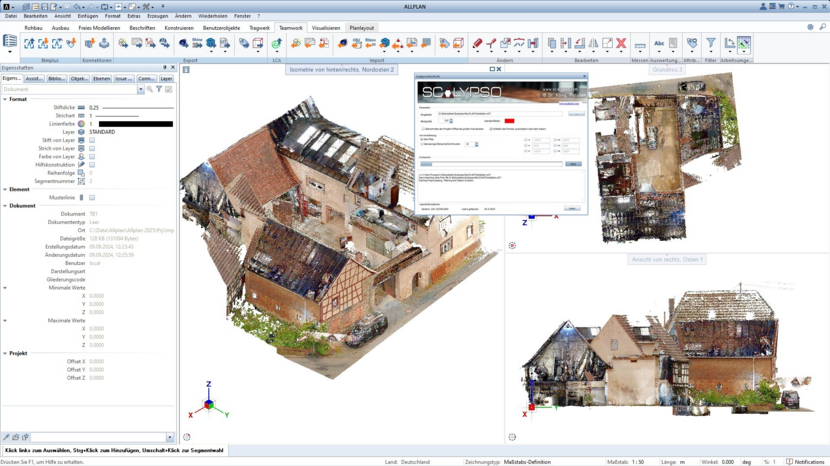Open the Dokument dropdown in properties panel
The image size is (830, 466).
[x=141, y=89]
